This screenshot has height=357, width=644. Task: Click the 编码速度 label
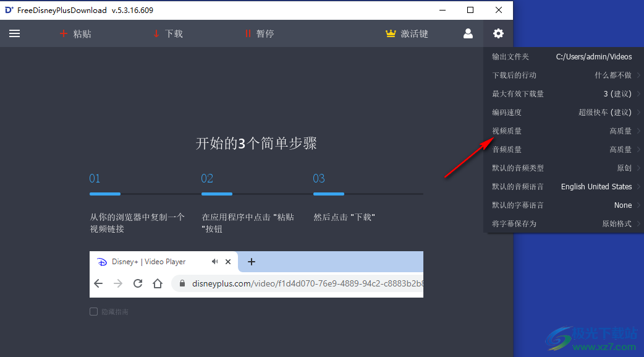[x=507, y=112]
